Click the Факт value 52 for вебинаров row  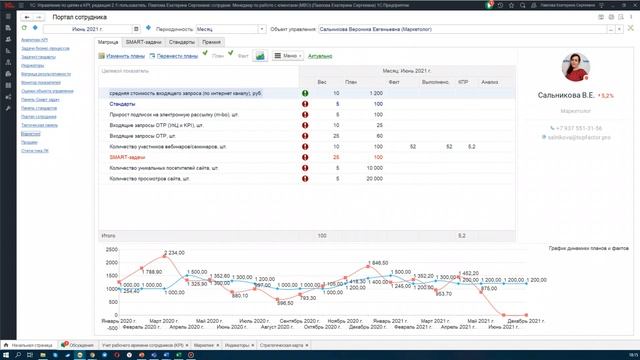413,147
